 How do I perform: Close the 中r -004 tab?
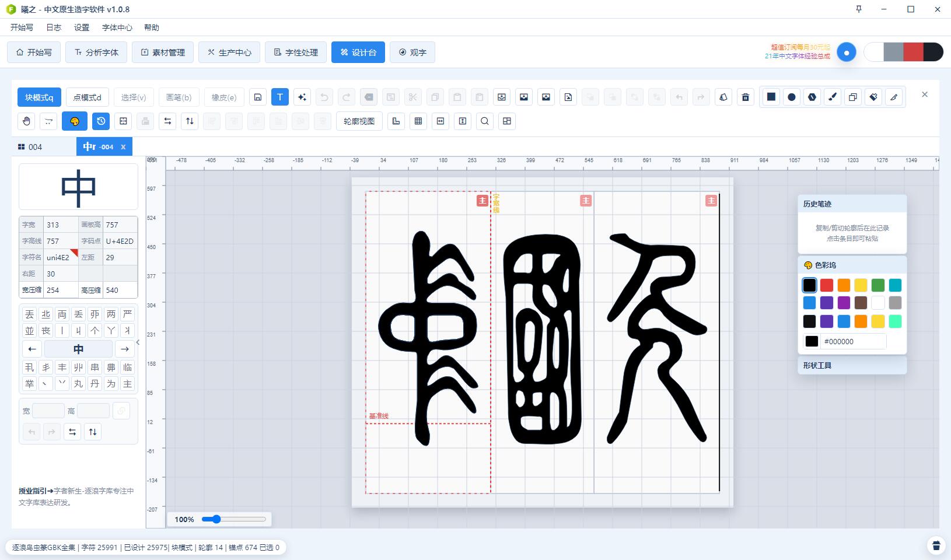(x=123, y=147)
